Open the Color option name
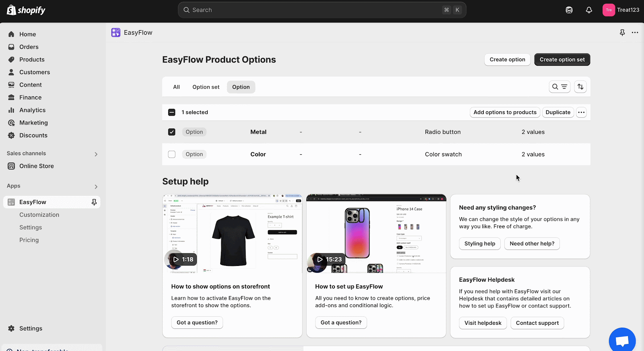Screen dimensions: 644x351 tap(258, 154)
